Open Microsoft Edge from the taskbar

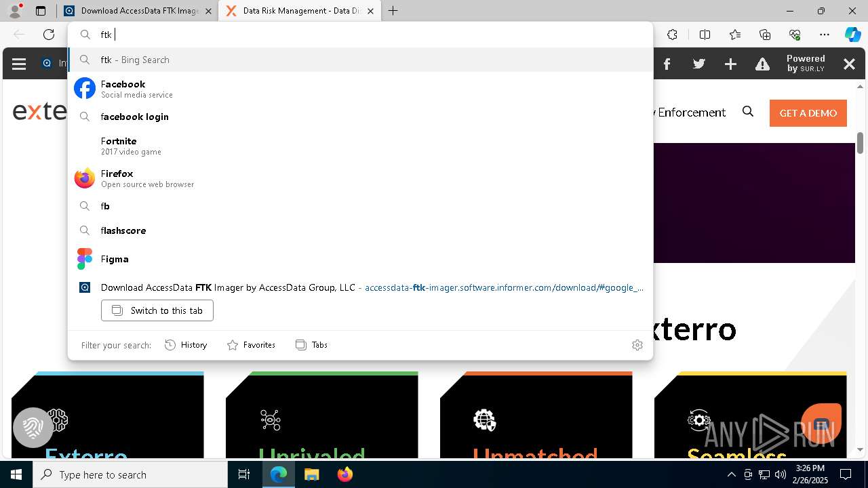[279, 474]
